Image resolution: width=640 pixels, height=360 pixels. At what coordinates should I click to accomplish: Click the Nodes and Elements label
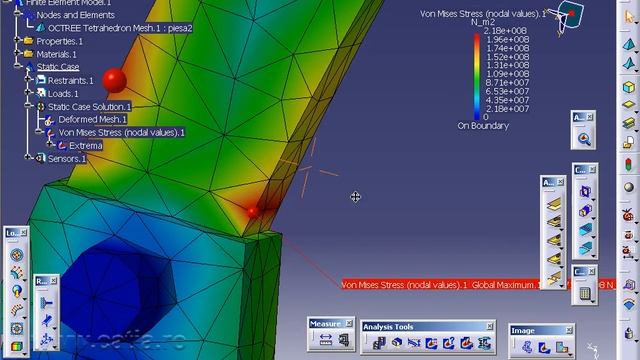pyautogui.click(x=76, y=15)
